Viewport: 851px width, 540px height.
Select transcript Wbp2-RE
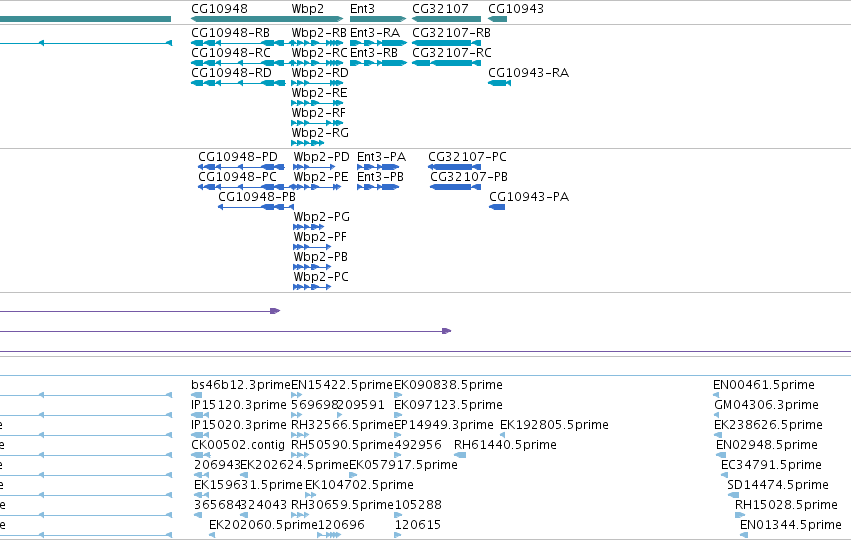(319, 93)
